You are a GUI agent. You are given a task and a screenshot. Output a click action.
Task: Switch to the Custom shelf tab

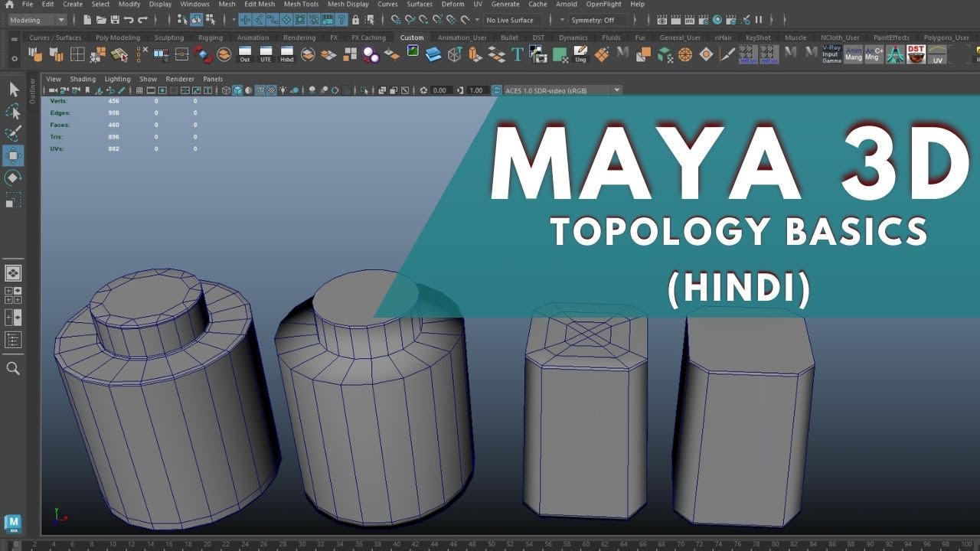[x=412, y=37]
